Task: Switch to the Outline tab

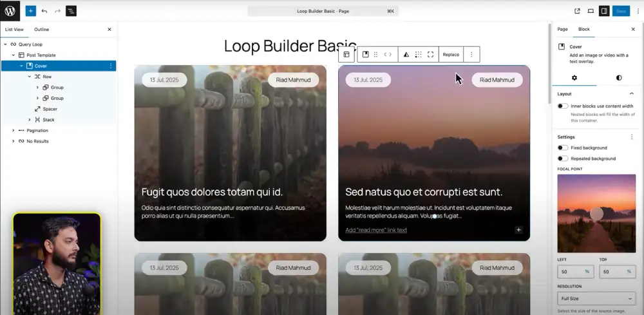Action: coord(41,29)
